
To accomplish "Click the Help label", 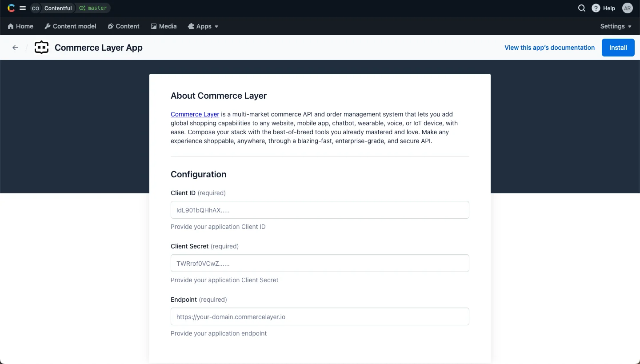I will click(x=609, y=8).
